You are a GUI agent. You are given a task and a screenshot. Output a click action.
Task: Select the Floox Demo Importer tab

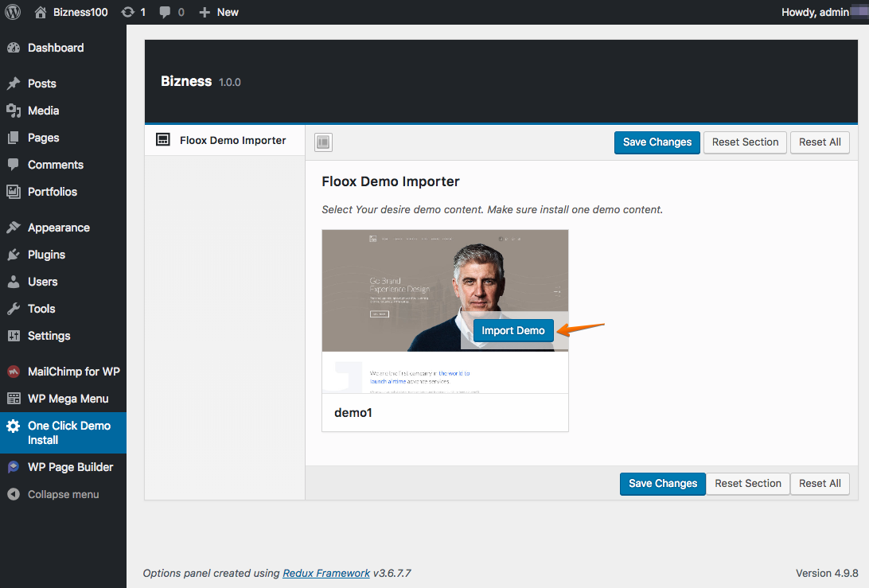click(225, 140)
